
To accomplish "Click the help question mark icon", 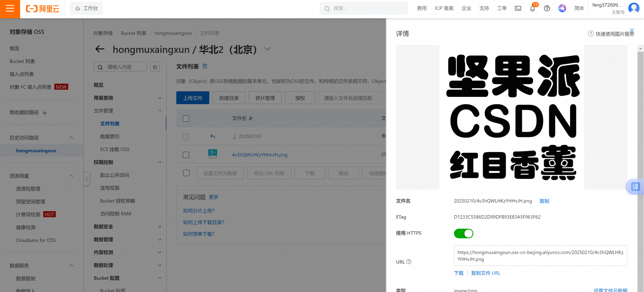I will point(547,8).
